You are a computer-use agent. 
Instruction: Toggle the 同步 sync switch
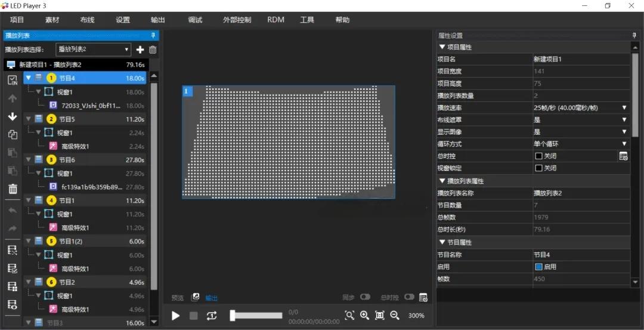click(365, 297)
